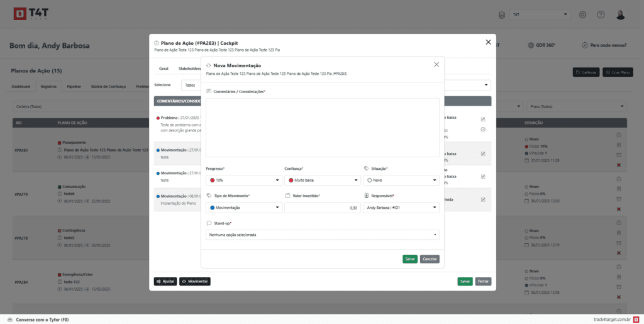Open the Responsável dropdown with Andy Barbosa

[401, 208]
